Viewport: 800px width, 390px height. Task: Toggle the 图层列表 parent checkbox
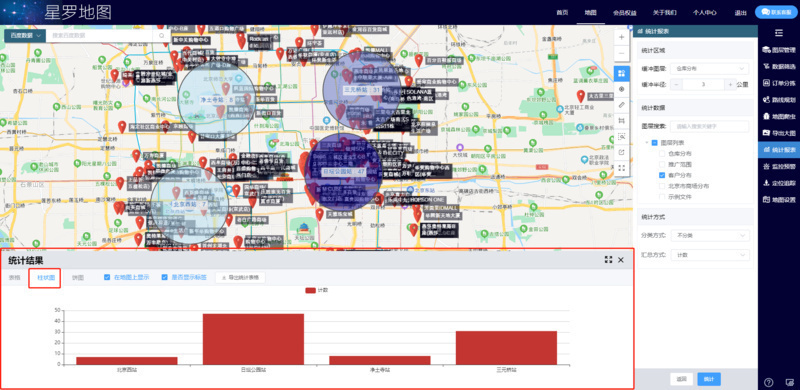point(655,143)
